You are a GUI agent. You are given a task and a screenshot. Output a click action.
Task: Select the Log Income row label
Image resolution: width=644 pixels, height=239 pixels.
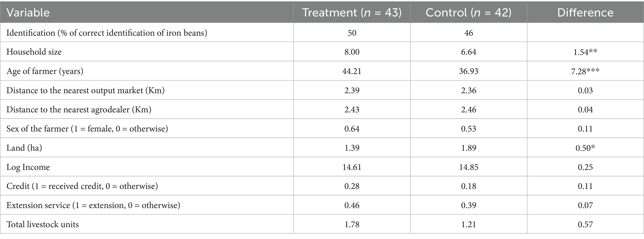(28, 167)
